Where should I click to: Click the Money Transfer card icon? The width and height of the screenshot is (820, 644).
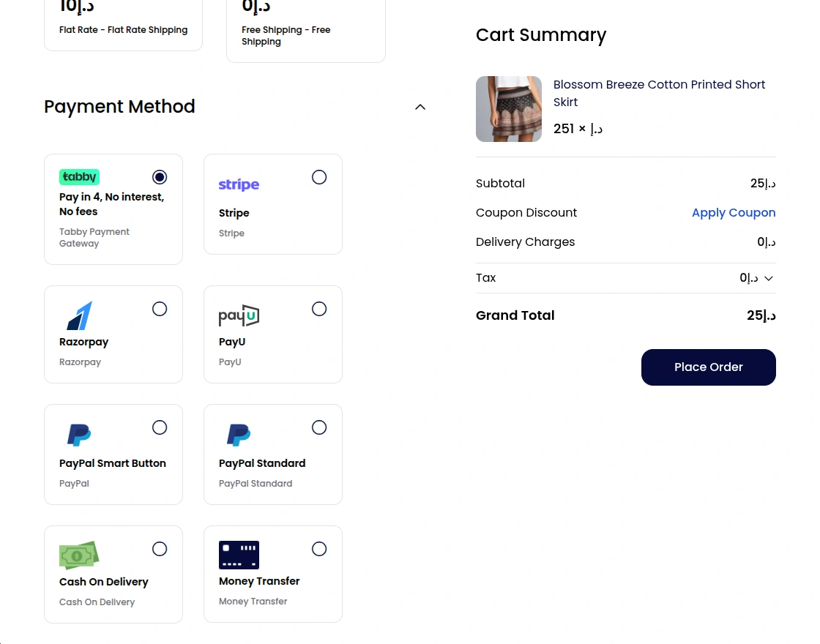pos(239,555)
